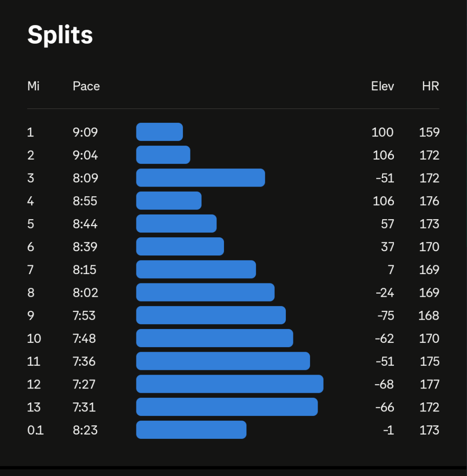Click the Mi column header

(x=33, y=86)
